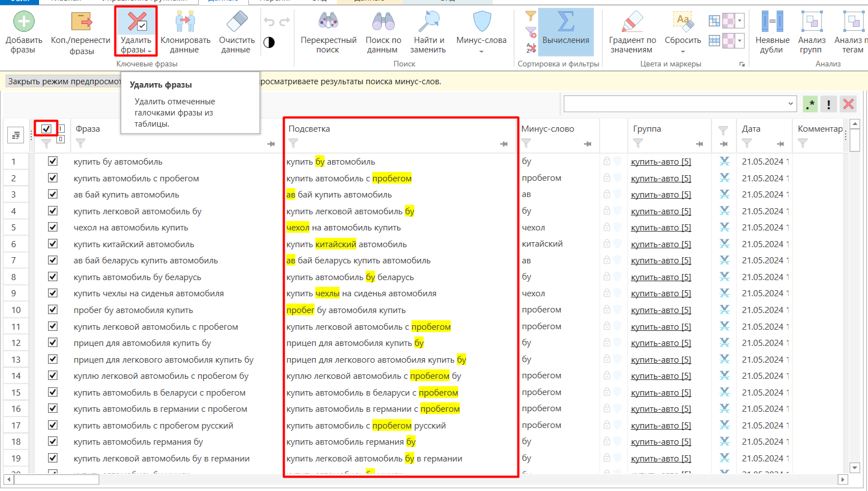Expand the Минус-слова dropdown arrow
Screen dimensions: 868x491
point(481,51)
